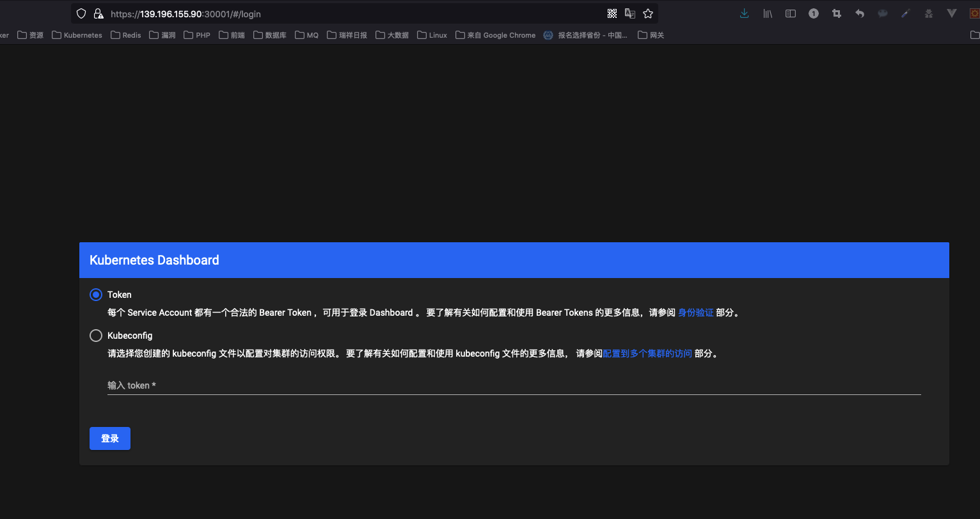Open the 网关 bookmarks folder
Viewport: 980px width, 519px height.
(651, 35)
